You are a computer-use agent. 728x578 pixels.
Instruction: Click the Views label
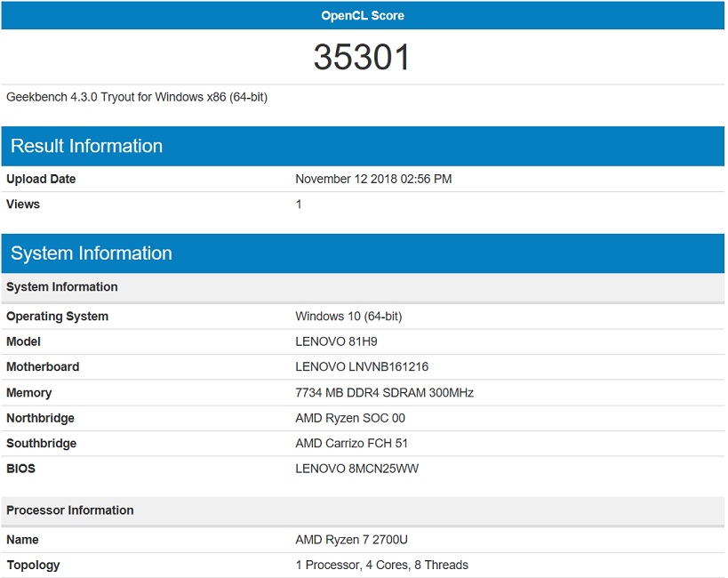pos(23,205)
